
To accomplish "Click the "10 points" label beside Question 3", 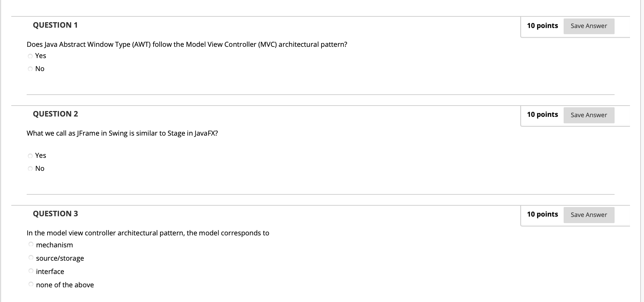I will (542, 214).
